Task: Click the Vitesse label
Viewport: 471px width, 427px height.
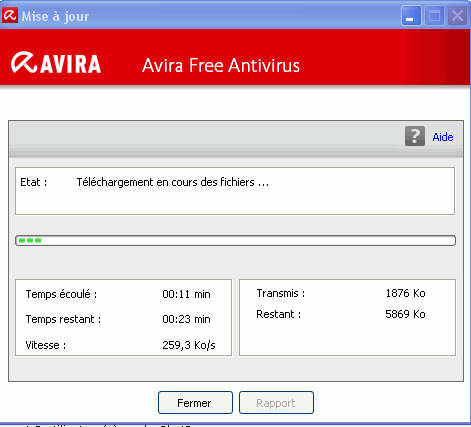Action: tap(46, 345)
